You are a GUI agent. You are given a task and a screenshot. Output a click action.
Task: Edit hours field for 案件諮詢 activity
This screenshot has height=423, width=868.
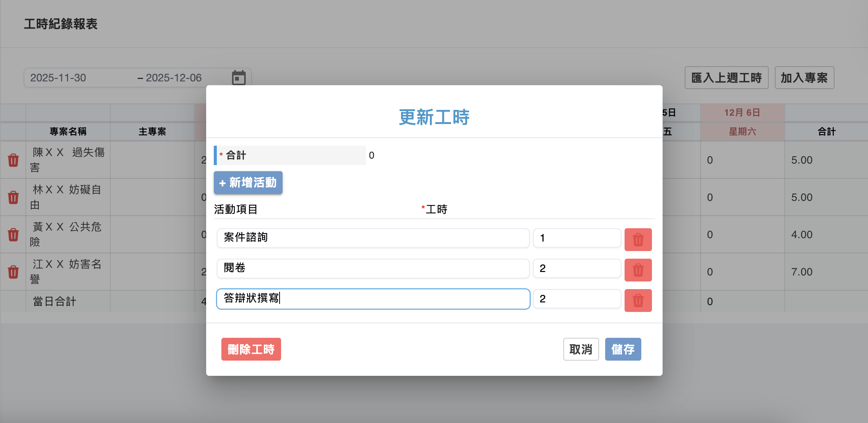coord(577,238)
